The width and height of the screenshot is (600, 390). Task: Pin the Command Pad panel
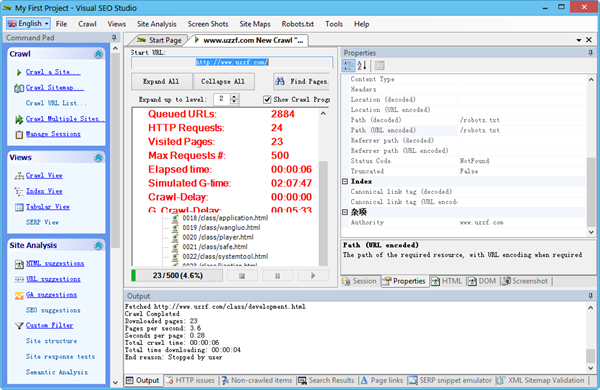click(x=114, y=38)
